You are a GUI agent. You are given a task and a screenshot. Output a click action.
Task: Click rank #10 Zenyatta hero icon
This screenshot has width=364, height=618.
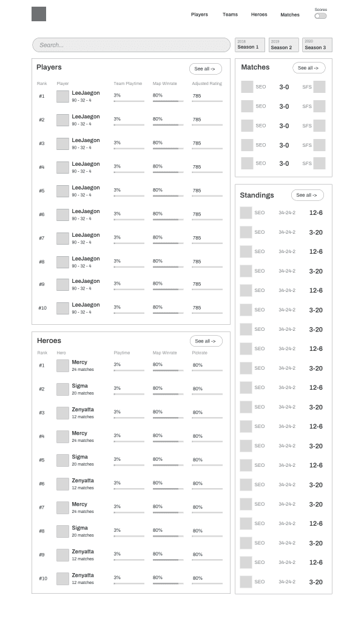pyautogui.click(x=62, y=579)
